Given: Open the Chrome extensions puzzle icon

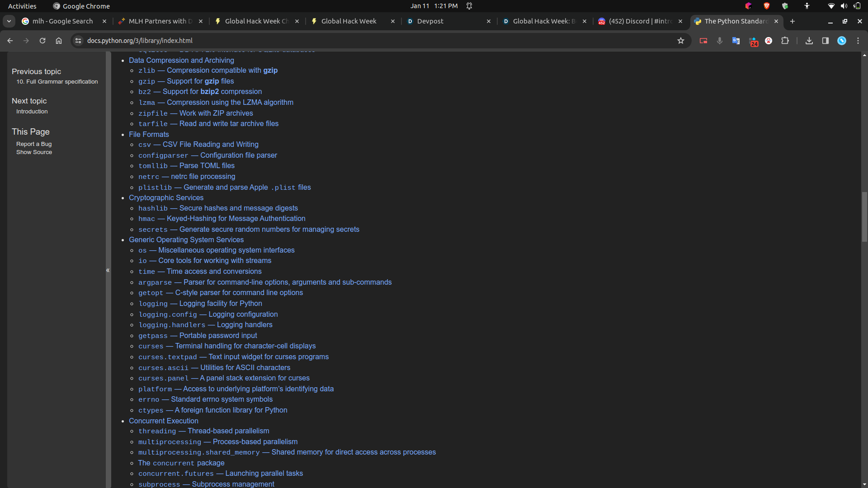Looking at the screenshot, I should pyautogui.click(x=785, y=41).
